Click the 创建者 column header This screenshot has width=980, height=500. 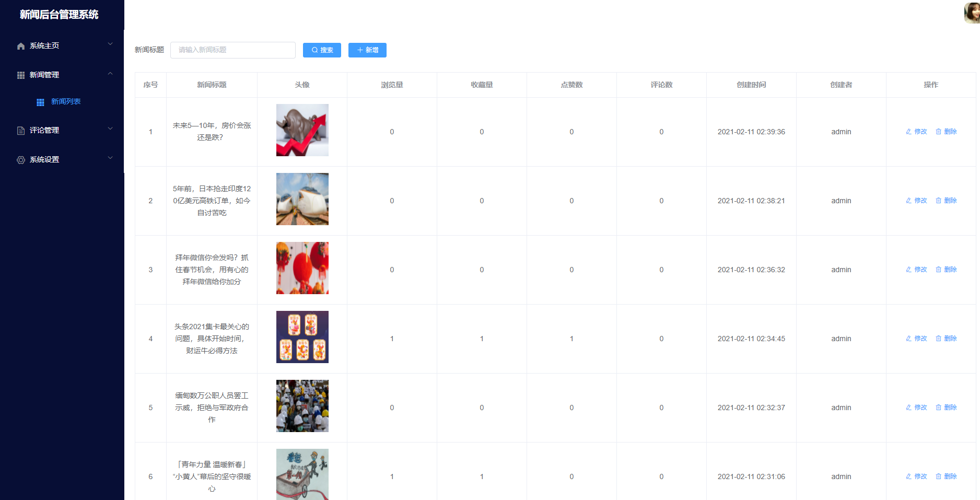tap(841, 85)
